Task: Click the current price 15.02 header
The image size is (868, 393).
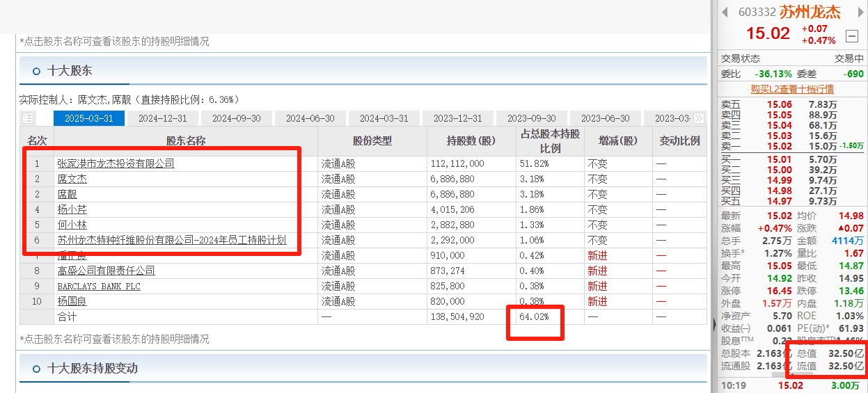Action: (x=768, y=33)
